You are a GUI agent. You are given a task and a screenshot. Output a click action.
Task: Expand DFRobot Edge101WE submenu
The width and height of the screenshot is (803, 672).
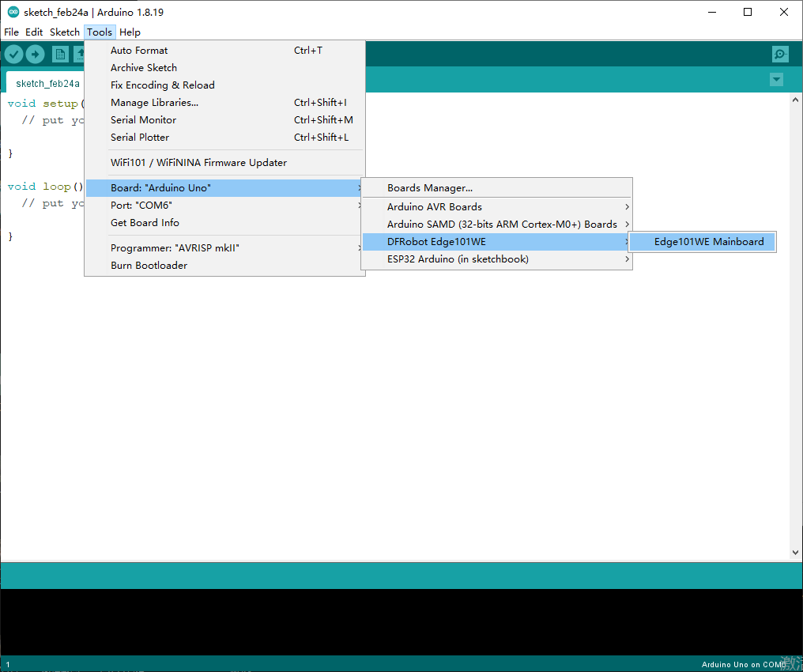point(497,242)
